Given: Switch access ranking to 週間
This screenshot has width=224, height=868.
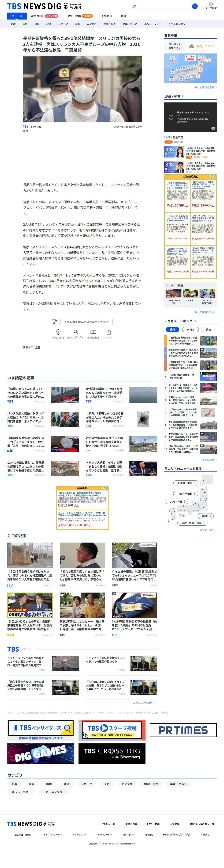Looking at the screenshot, I should coord(208,329).
